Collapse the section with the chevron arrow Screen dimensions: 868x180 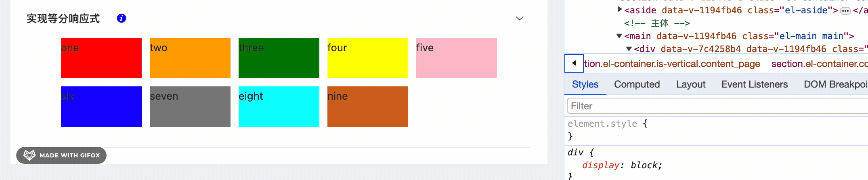coord(520,19)
